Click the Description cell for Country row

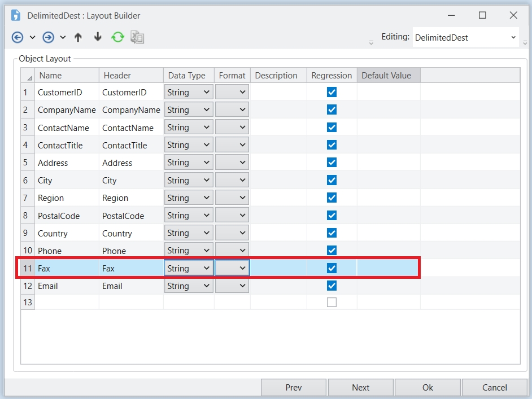click(278, 233)
